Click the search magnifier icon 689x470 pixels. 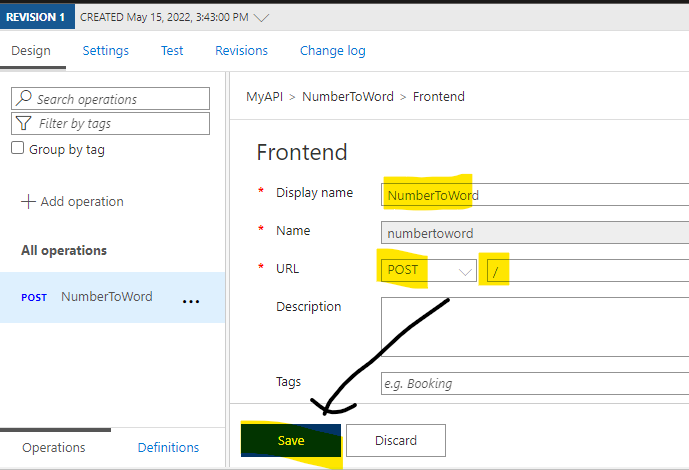24,99
